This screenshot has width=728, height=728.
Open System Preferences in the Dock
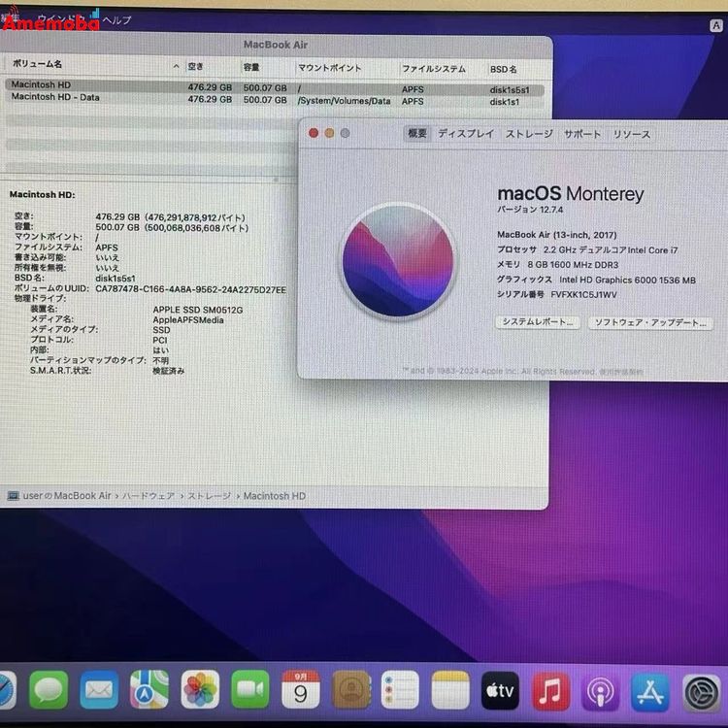pos(702,693)
